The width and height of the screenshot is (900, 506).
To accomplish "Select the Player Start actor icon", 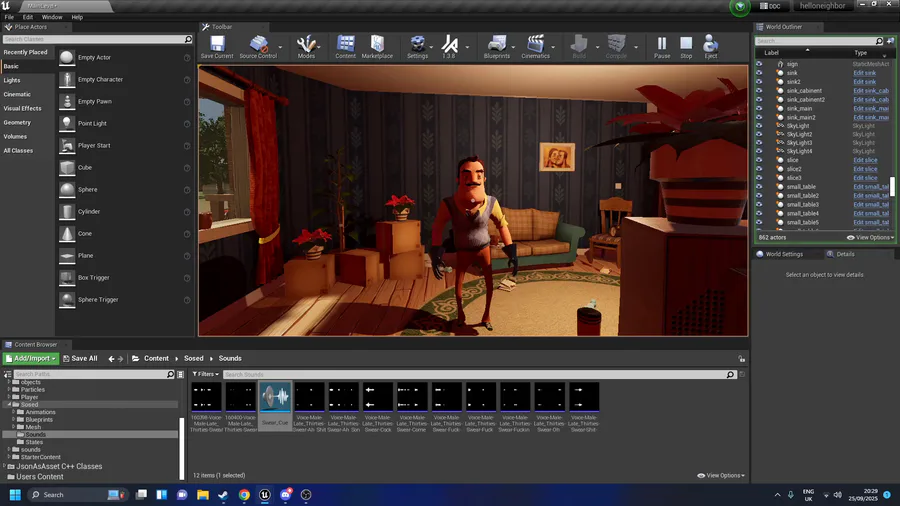I will (67, 146).
